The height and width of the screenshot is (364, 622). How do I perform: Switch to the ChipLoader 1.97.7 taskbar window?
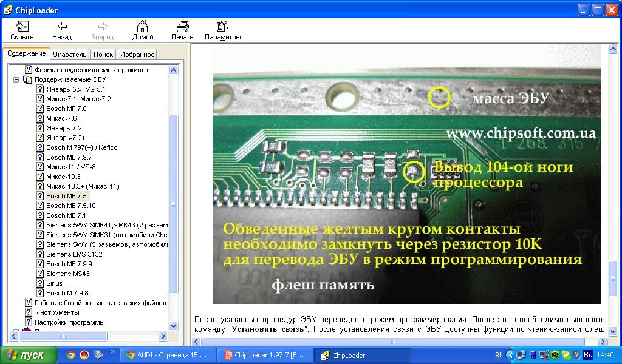pos(265,356)
